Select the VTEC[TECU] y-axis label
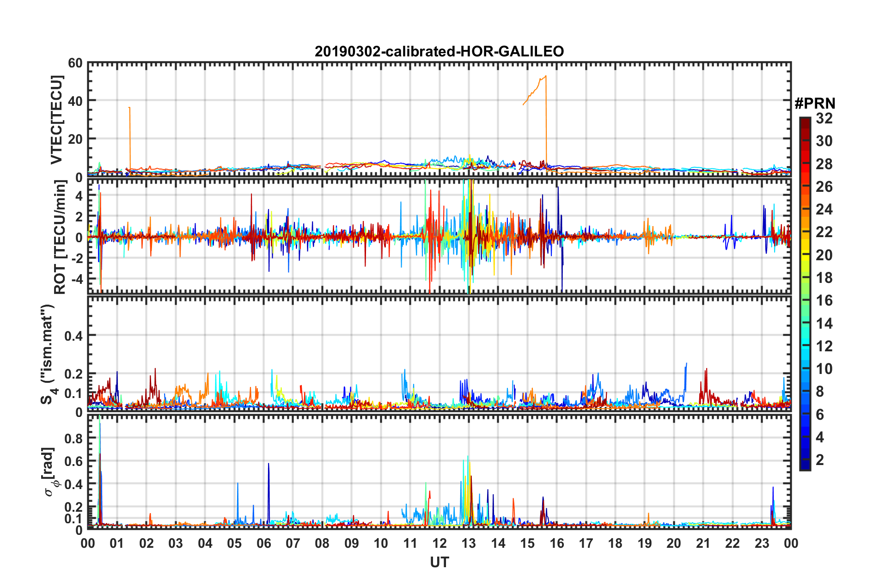Viewport: 879px width, 588px height. pyautogui.click(x=56, y=120)
